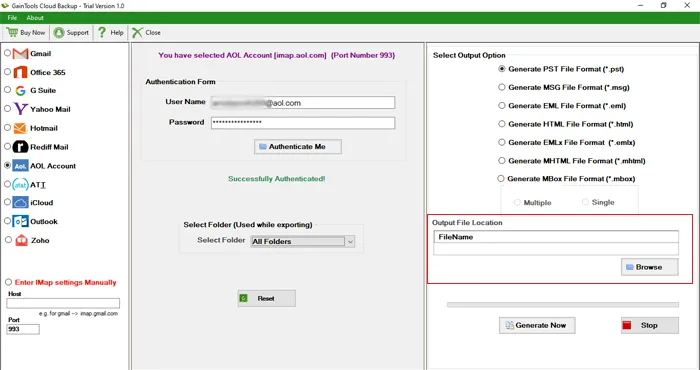Click the Yahoo Mail purple Y icon
Screen dimensions: 700x370
pos(20,109)
